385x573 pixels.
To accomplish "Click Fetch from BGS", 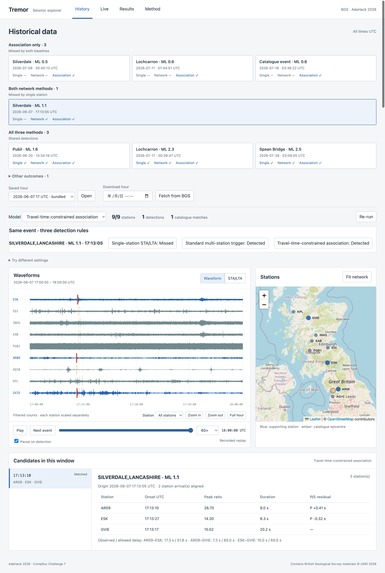I will (174, 196).
